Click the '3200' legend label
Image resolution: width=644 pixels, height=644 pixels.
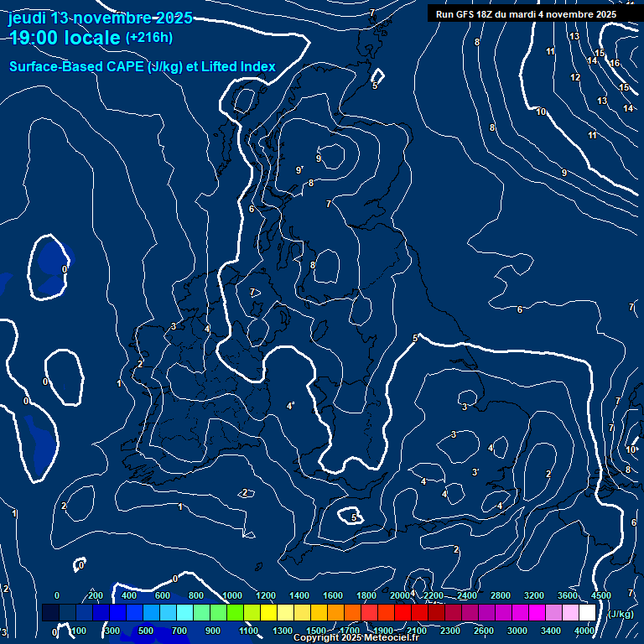tap(534, 595)
